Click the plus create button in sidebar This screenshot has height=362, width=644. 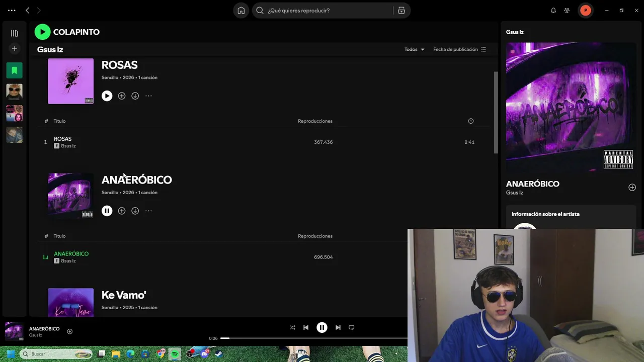coord(14,49)
